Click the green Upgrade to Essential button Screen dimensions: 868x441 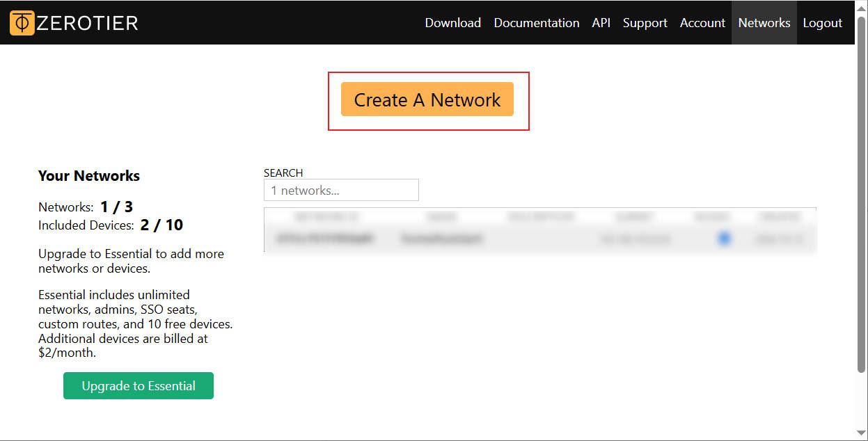pyautogui.click(x=139, y=386)
